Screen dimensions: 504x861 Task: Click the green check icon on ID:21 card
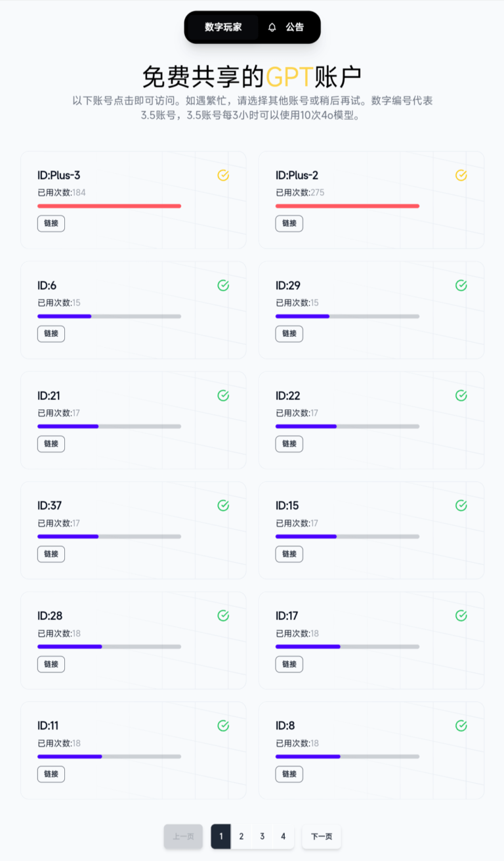pos(223,395)
